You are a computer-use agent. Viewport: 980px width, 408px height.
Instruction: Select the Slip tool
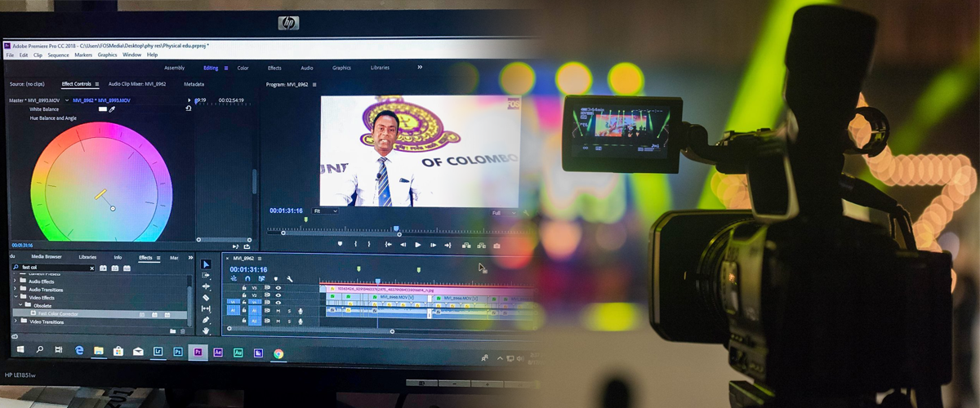[206, 308]
